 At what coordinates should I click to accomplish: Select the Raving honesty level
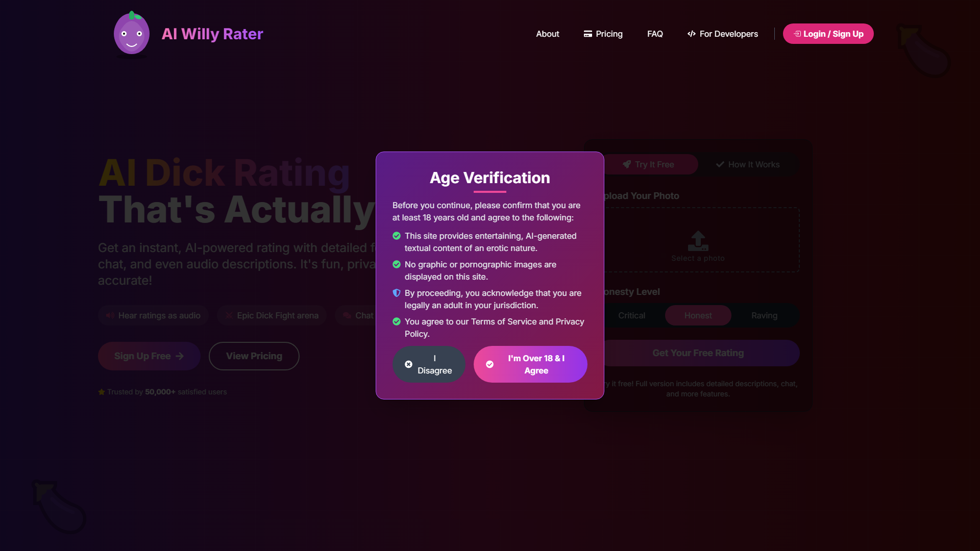point(764,315)
